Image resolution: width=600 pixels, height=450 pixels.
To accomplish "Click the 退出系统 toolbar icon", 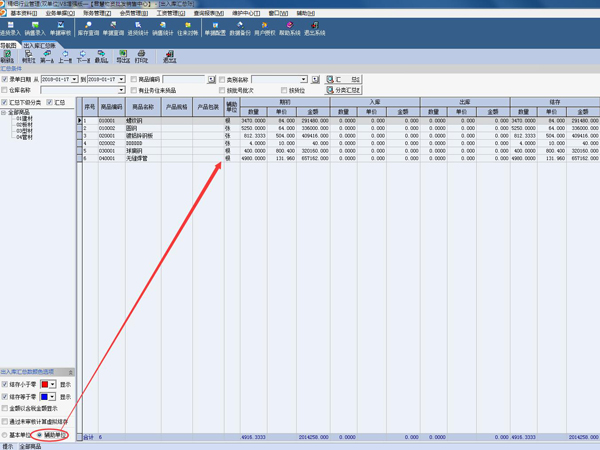I will [314, 28].
